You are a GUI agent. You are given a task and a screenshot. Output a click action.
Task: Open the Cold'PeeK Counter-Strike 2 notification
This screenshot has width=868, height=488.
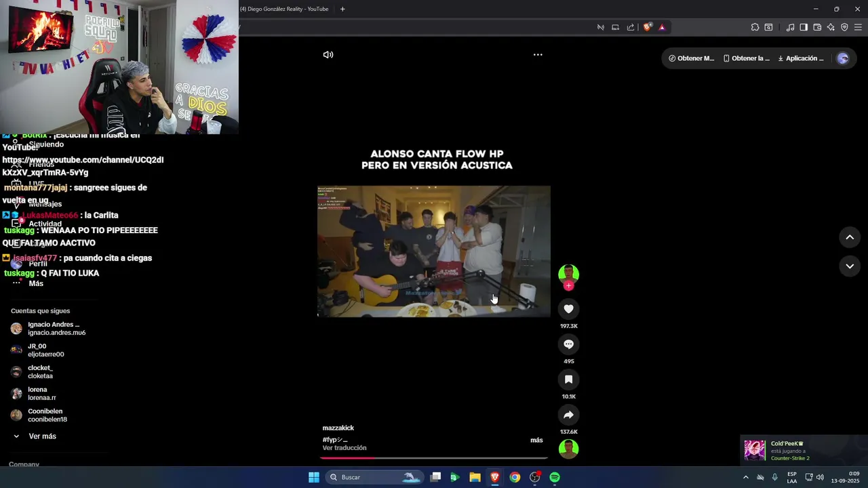tap(804, 451)
